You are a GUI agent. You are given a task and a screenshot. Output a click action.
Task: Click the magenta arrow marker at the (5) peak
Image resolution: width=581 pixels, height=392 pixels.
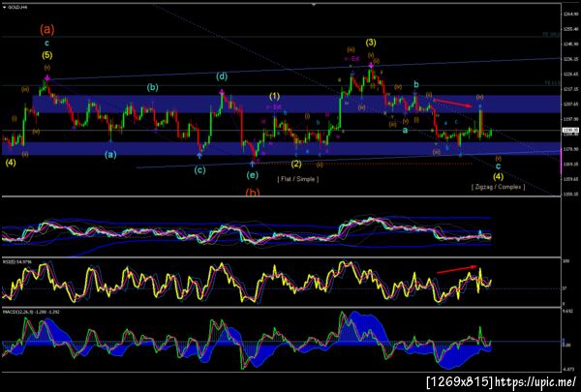point(47,77)
